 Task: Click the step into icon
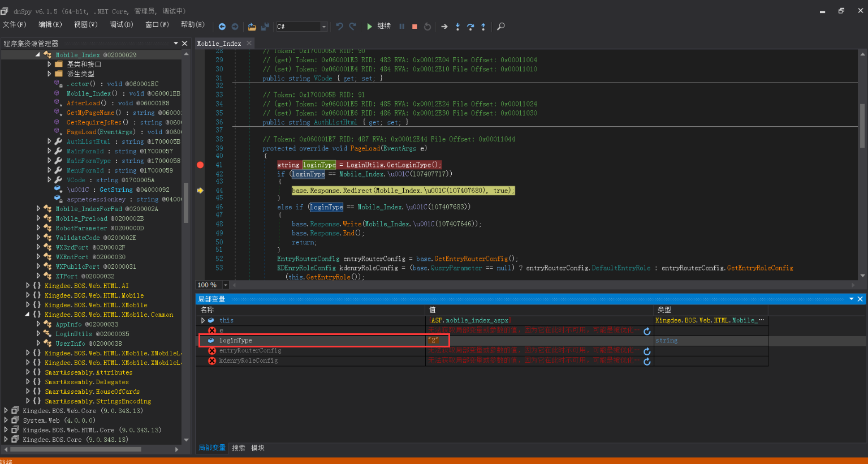click(457, 27)
